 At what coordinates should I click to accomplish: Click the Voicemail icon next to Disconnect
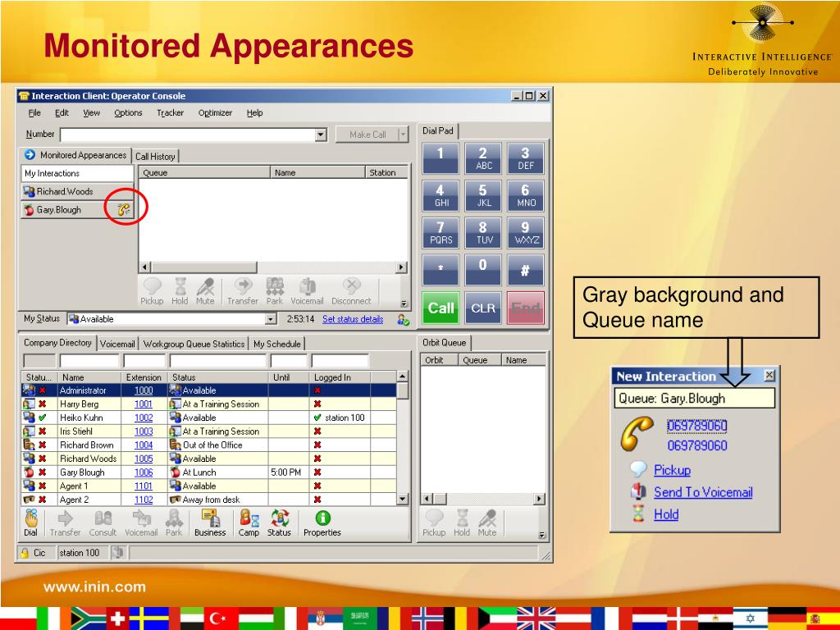pos(307,286)
